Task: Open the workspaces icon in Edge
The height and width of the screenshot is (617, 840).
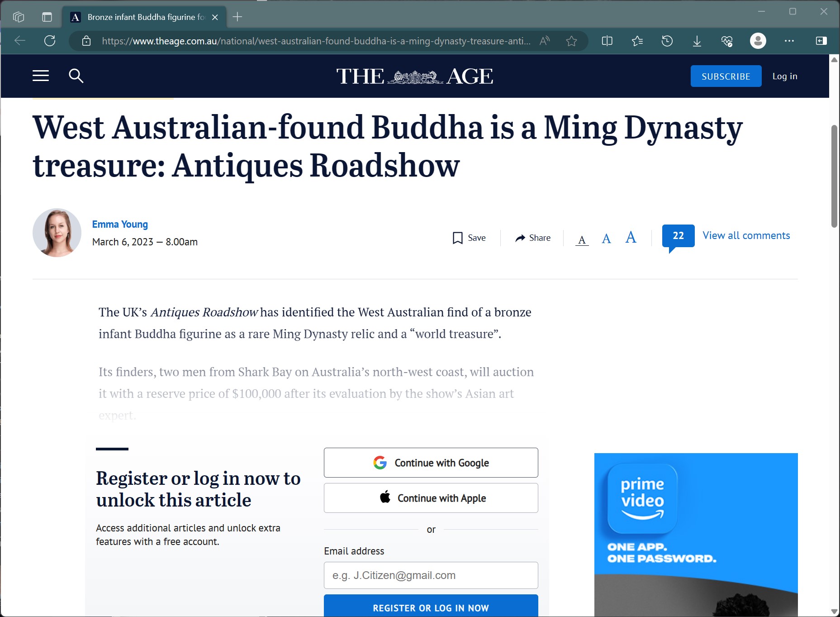Action: (x=19, y=17)
